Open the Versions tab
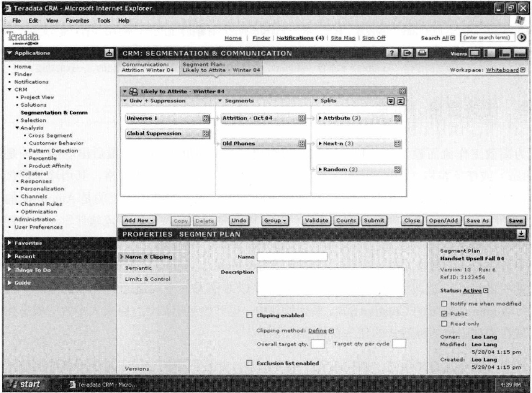 137,368
